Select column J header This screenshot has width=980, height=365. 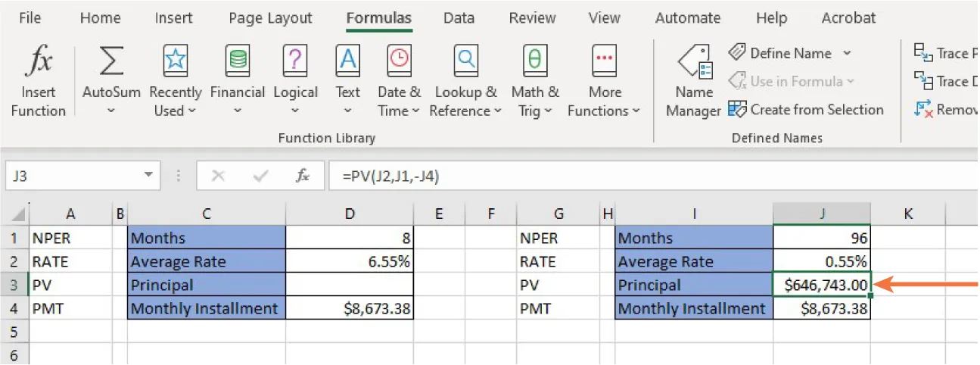pyautogui.click(x=821, y=214)
